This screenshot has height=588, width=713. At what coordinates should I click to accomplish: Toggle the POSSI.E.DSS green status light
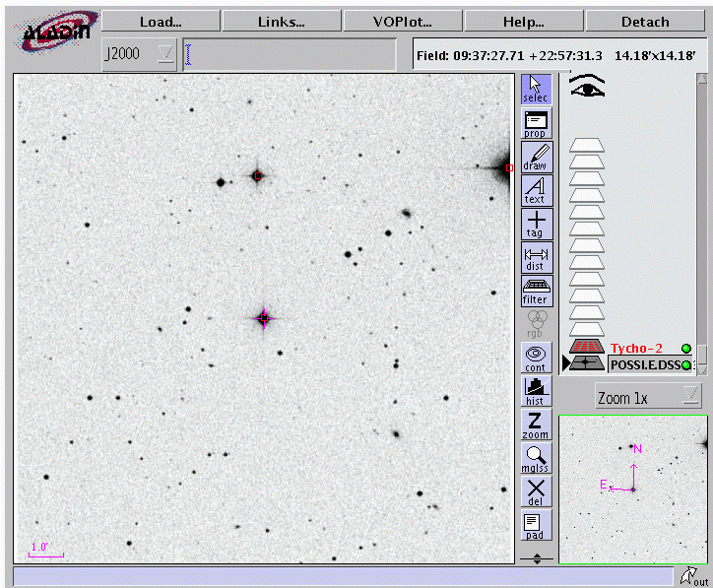(x=686, y=364)
